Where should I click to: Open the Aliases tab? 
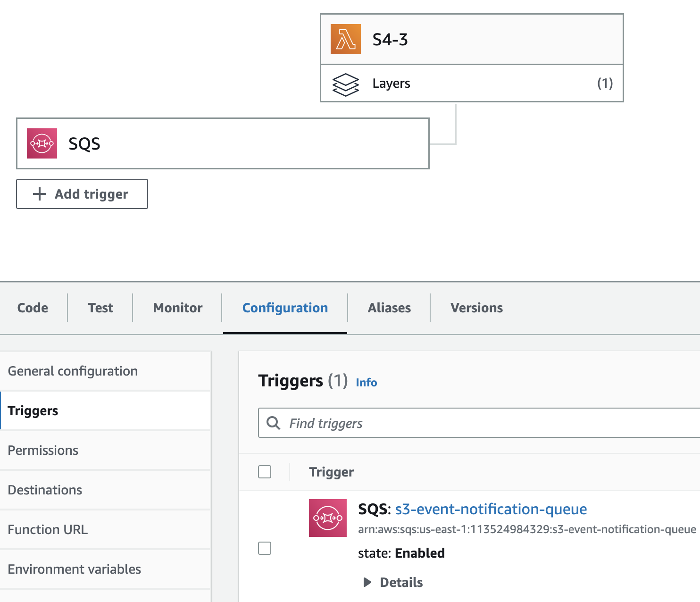coord(389,308)
